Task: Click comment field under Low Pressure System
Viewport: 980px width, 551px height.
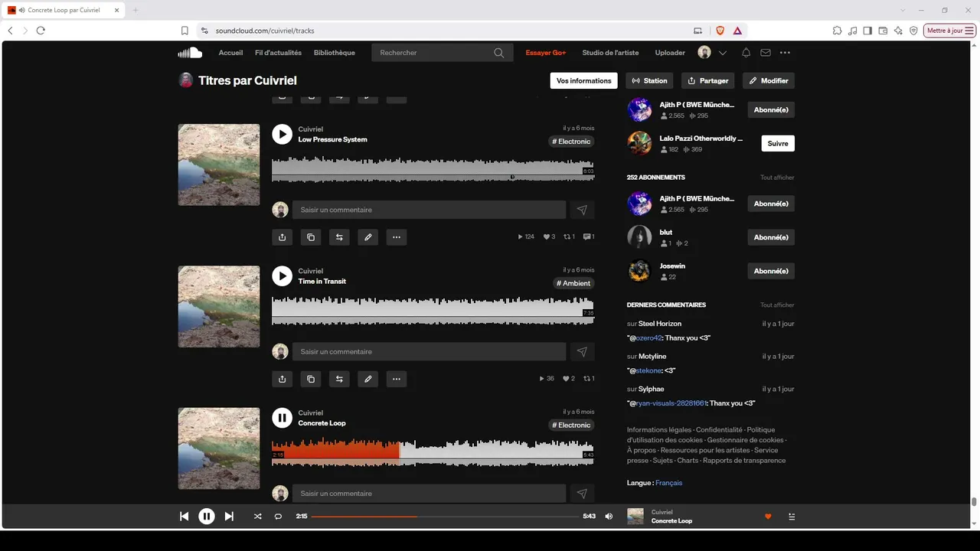Action: coord(429,210)
